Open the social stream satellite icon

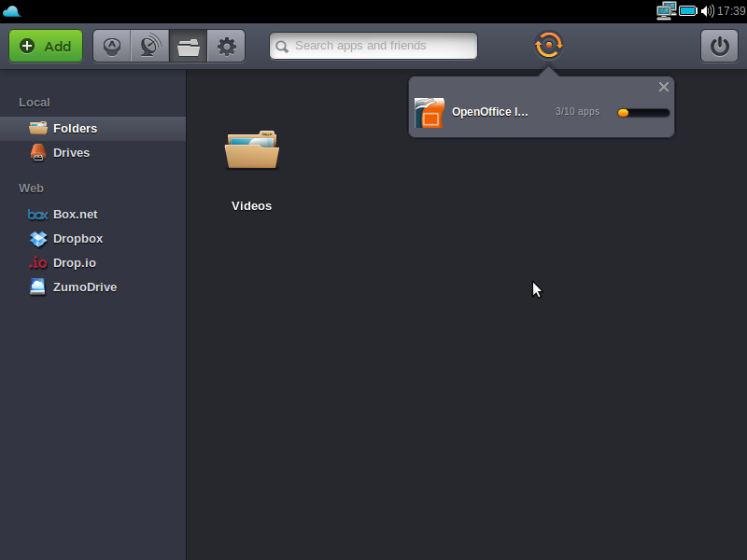(x=149, y=46)
